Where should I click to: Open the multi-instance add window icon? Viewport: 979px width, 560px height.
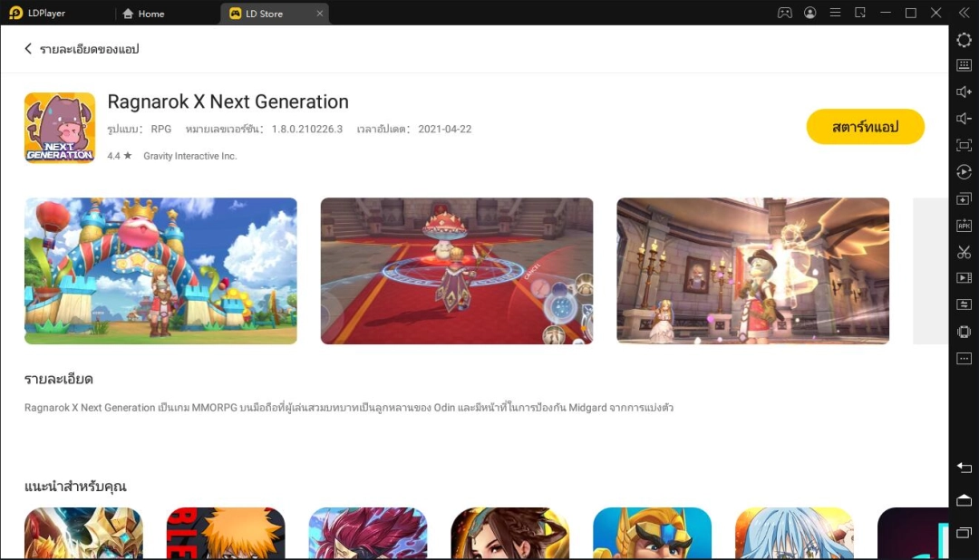click(x=964, y=199)
